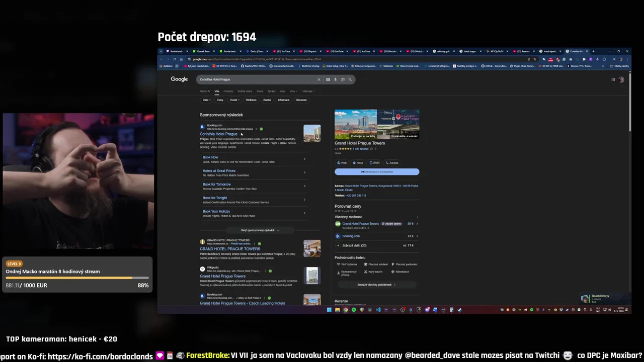The image size is (644, 362).
Task: Clear the Google search box text
Action: 318,79
